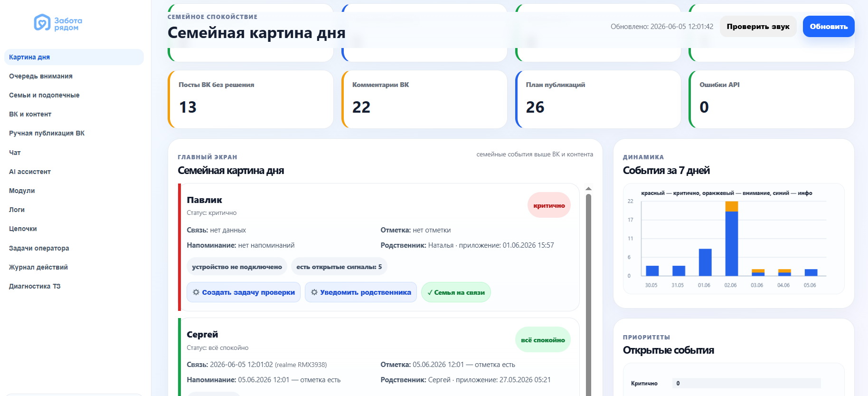Open Посты ВК без решения card

point(251,99)
